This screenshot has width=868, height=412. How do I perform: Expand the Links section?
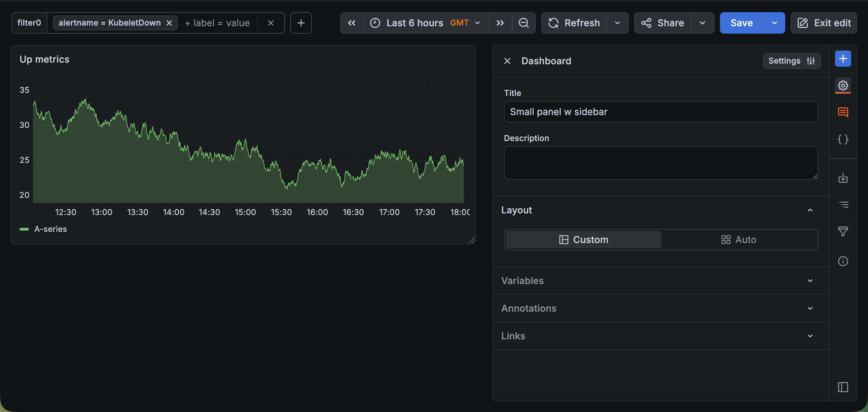click(660, 336)
